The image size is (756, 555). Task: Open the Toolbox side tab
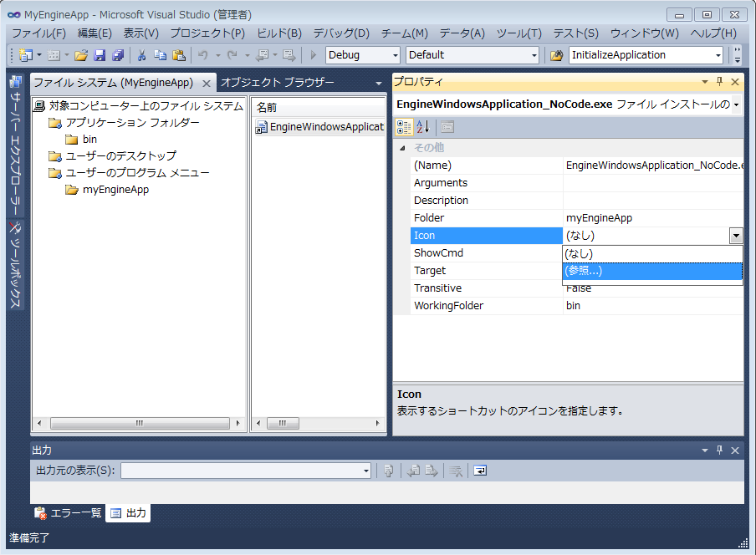tap(15, 264)
